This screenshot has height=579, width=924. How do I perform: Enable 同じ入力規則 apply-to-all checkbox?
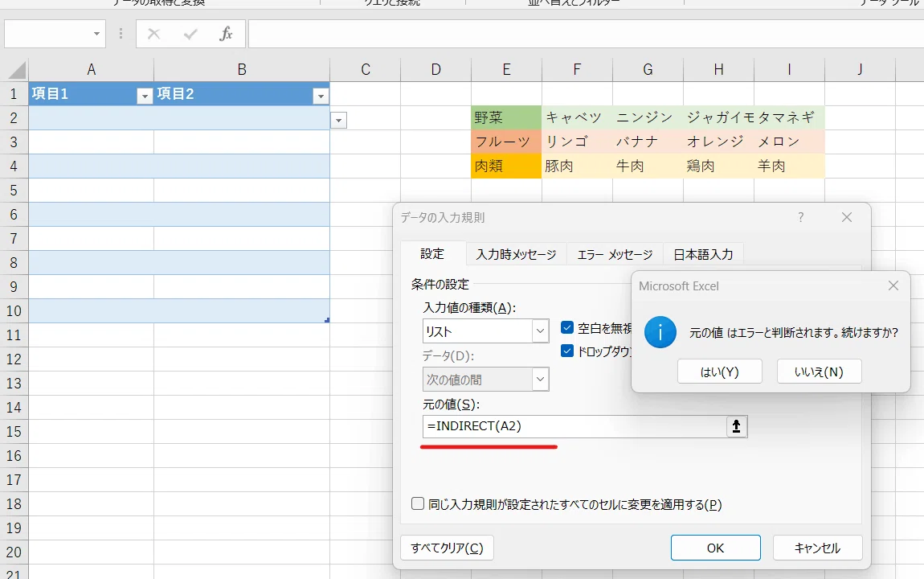click(418, 503)
